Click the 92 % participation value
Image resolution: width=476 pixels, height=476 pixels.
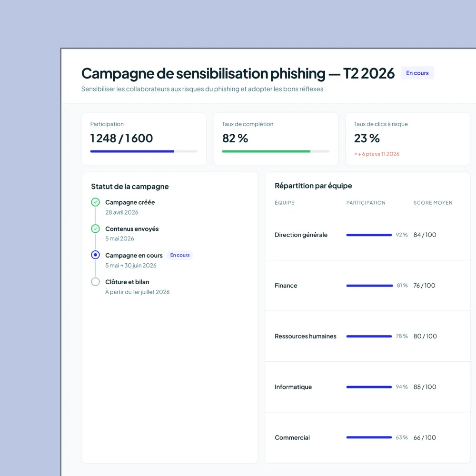point(402,235)
